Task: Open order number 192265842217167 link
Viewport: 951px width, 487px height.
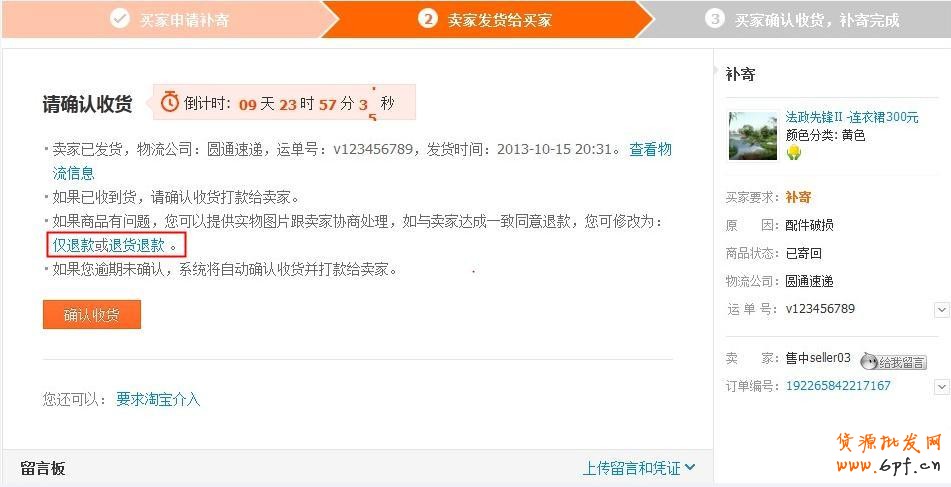Action: [x=838, y=386]
